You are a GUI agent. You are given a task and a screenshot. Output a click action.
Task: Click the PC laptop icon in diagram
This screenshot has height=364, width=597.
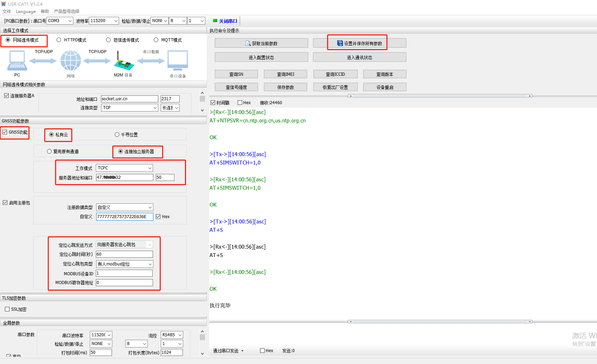[x=17, y=60]
